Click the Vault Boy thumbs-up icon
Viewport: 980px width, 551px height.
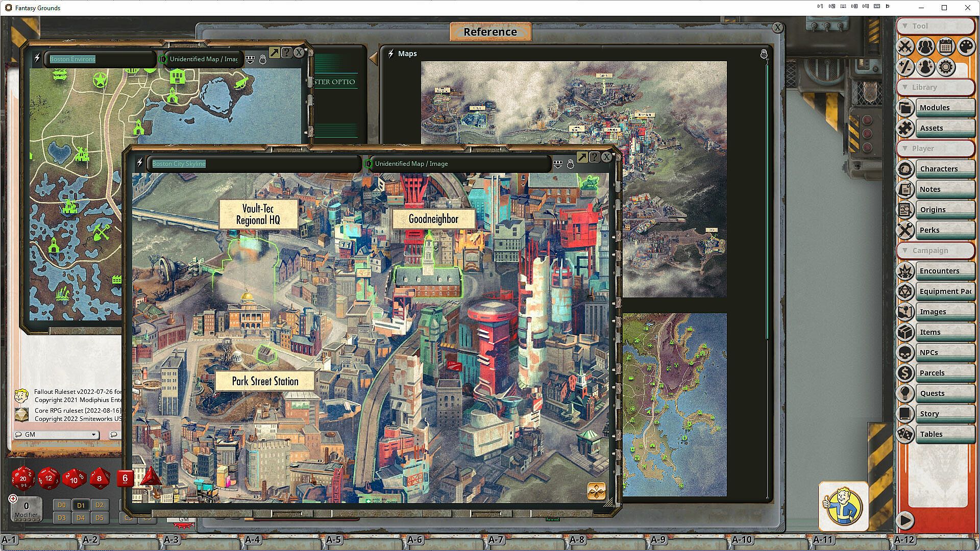click(x=843, y=506)
